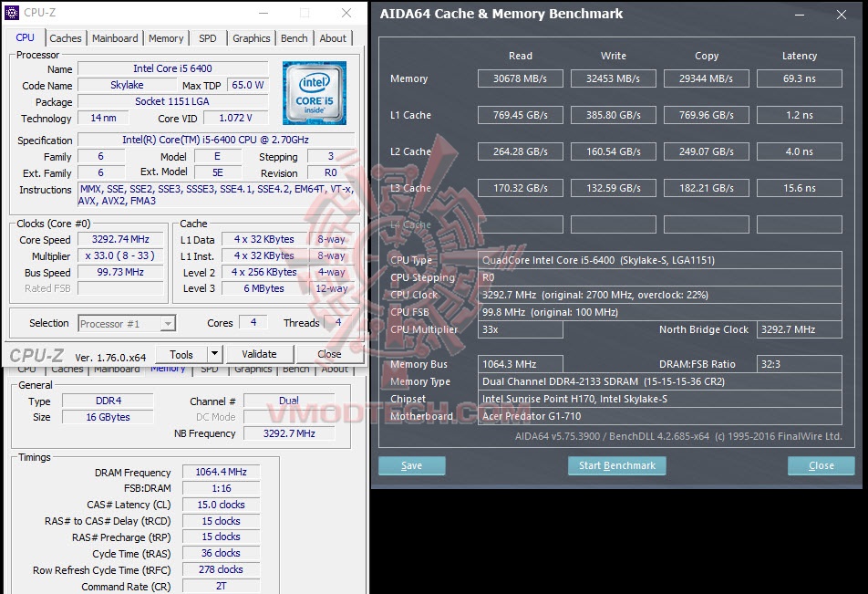Select the CPU tab in CPU-Z
The width and height of the screenshot is (868, 594).
click(25, 37)
